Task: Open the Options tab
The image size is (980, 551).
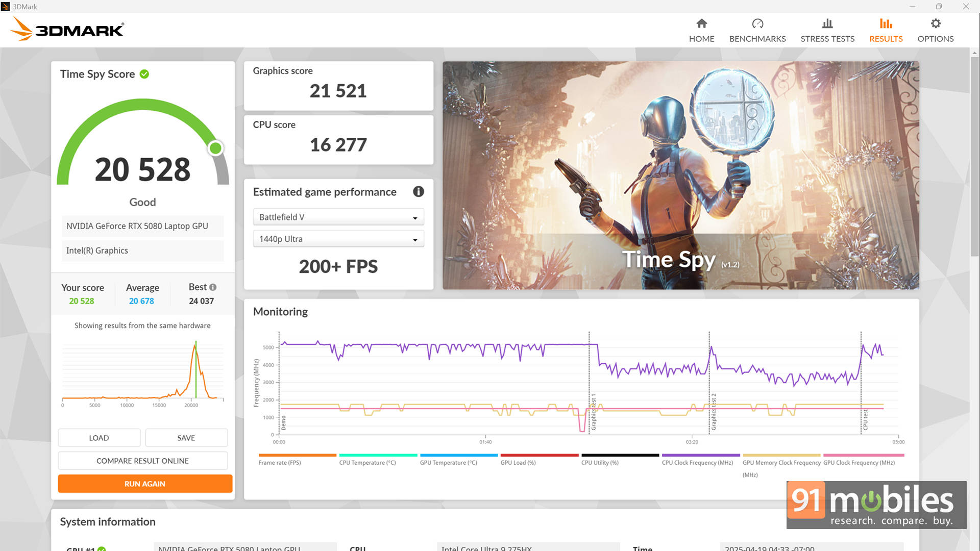Action: [935, 31]
